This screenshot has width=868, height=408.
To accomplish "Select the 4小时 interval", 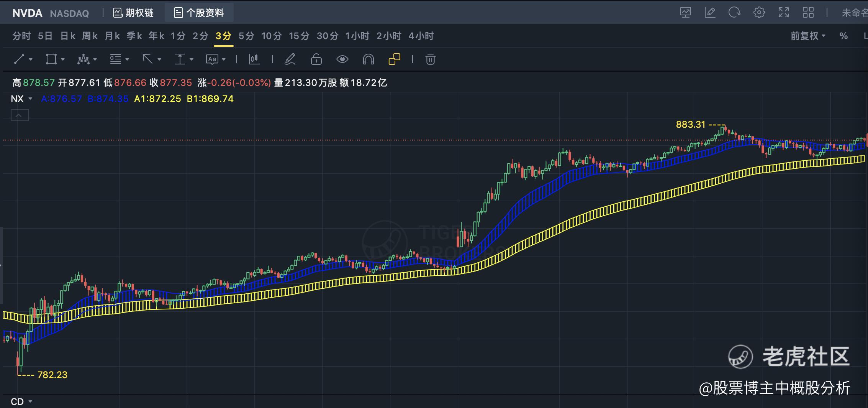I will 421,36.
